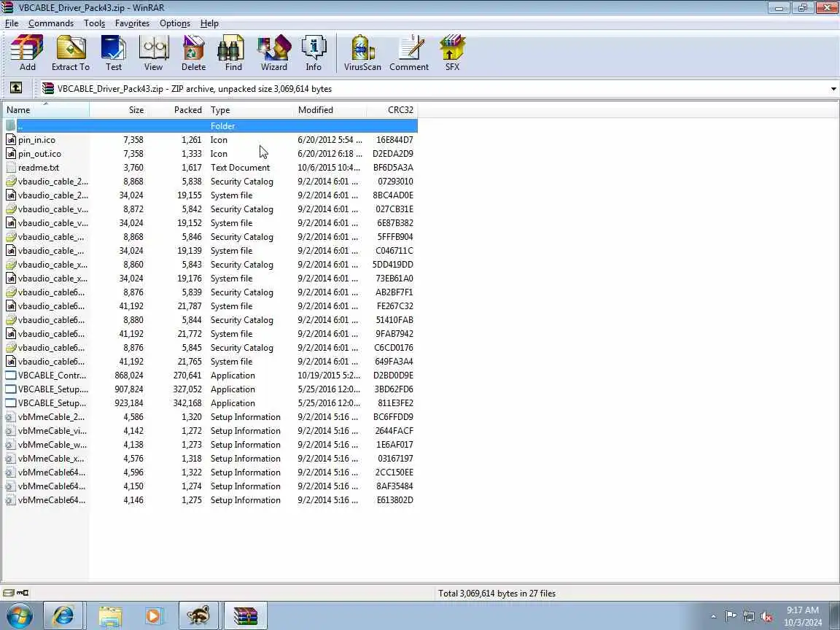Sort by the Size column header
The height and width of the screenshot is (630, 840).
point(119,110)
